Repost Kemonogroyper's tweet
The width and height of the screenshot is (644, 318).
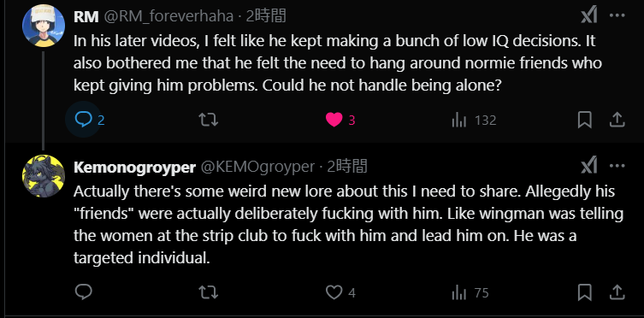pos(208,292)
